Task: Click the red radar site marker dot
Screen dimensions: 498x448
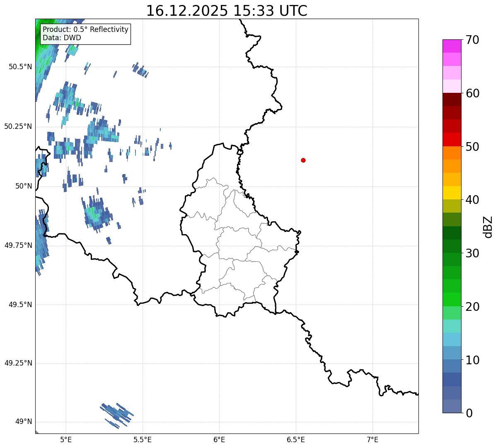Action: pyautogui.click(x=303, y=160)
